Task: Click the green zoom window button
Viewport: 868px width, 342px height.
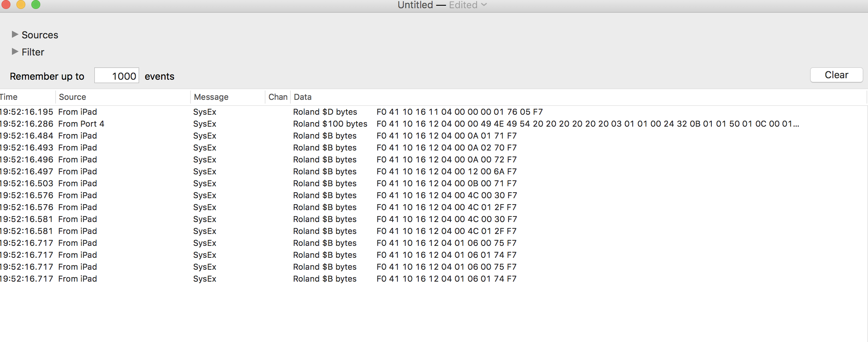Action: point(36,4)
